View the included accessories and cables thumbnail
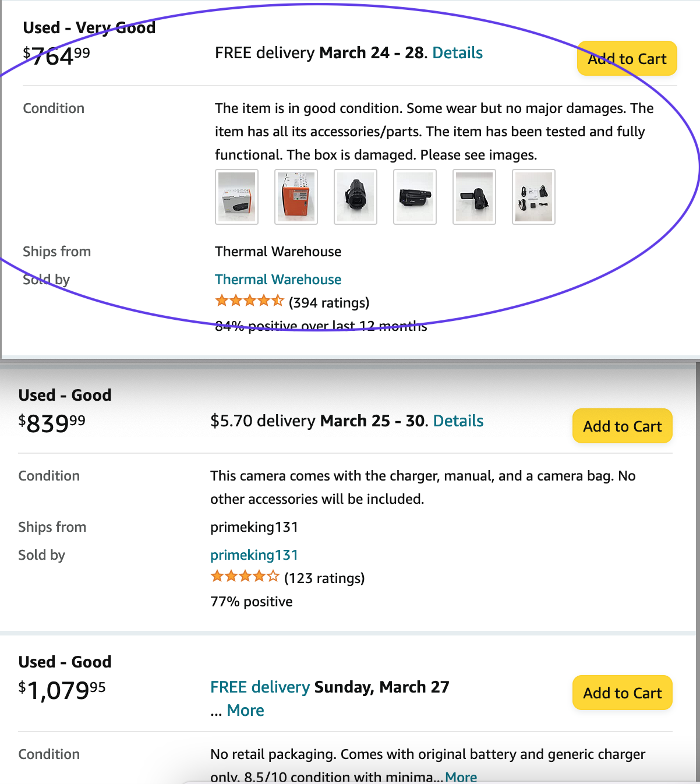Image resolution: width=700 pixels, height=784 pixels. (x=533, y=197)
